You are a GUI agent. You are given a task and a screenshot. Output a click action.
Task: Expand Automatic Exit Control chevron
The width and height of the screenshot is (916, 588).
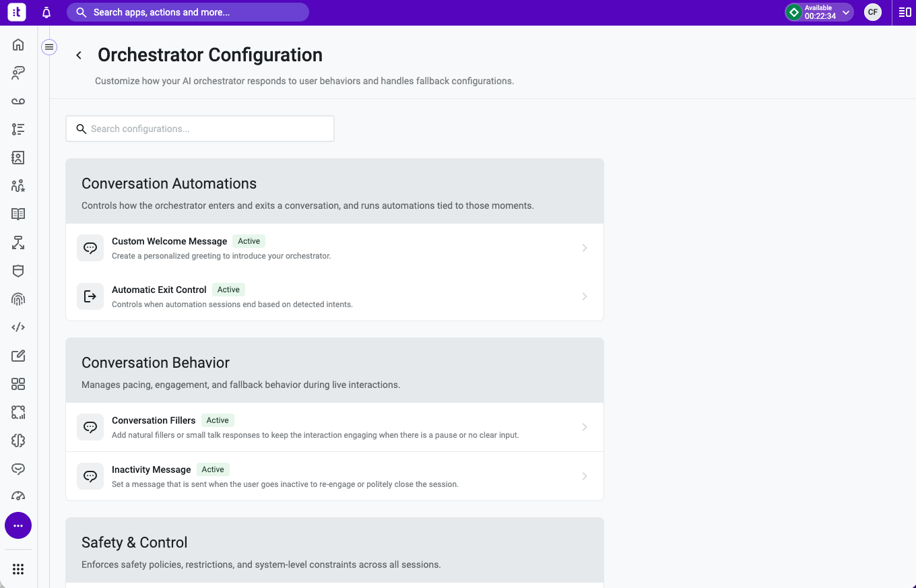tap(585, 296)
